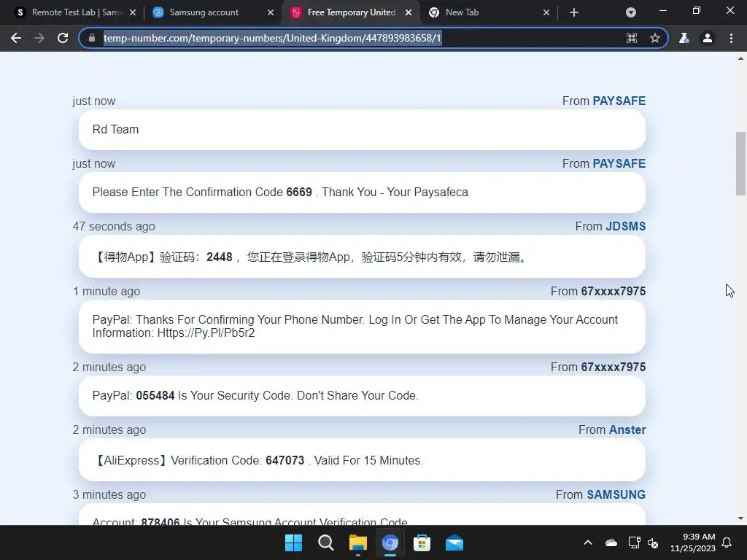Image resolution: width=747 pixels, height=560 pixels.
Task: Select the AliExpress code 647073
Action: click(x=285, y=461)
